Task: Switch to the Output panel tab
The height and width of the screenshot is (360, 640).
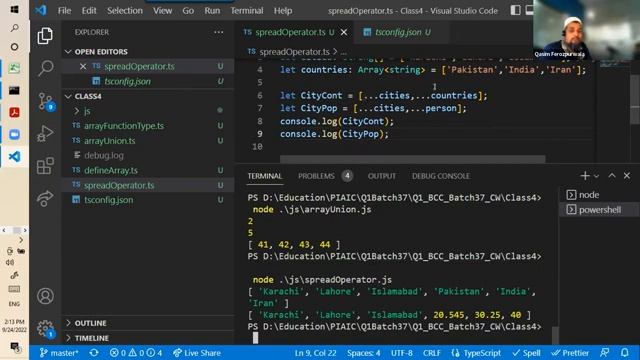Action: pyautogui.click(x=382, y=176)
